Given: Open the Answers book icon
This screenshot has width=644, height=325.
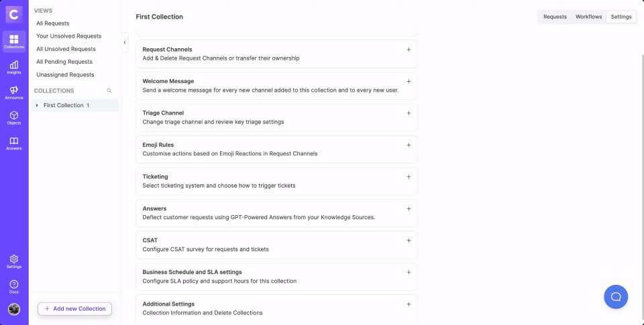Looking at the screenshot, I should pyautogui.click(x=14, y=143).
